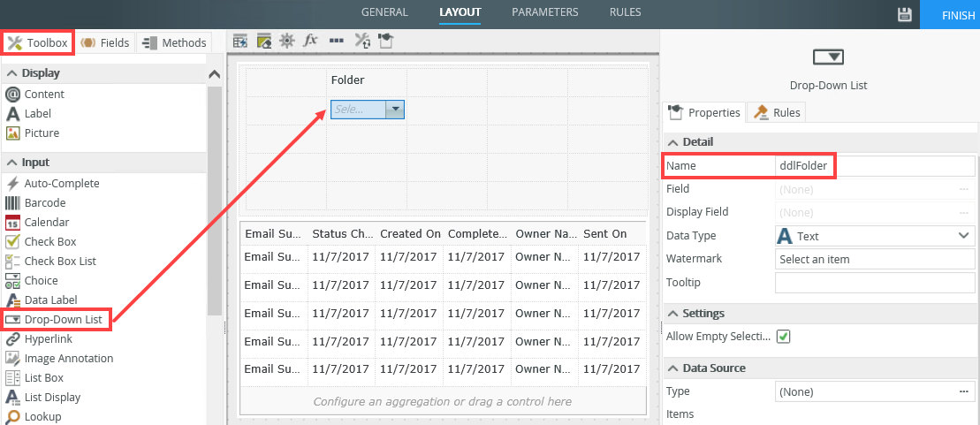Select the Auto-Complete control

tap(62, 184)
